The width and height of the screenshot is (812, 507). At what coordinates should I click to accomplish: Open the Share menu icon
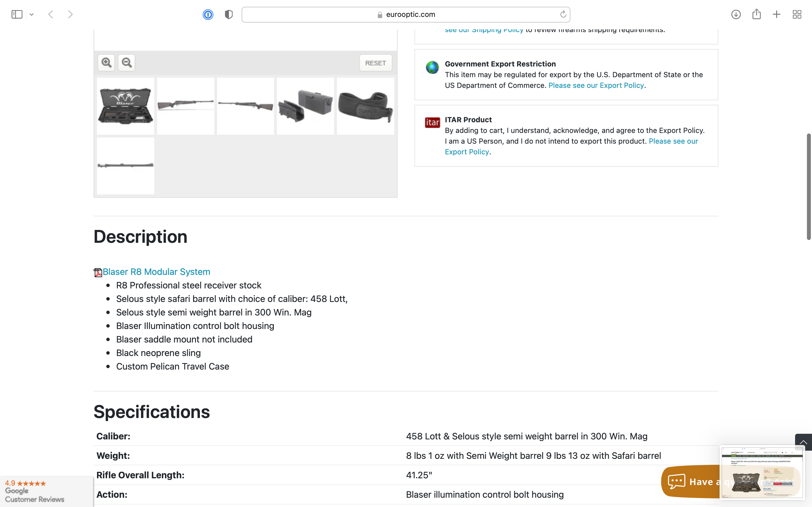756,14
